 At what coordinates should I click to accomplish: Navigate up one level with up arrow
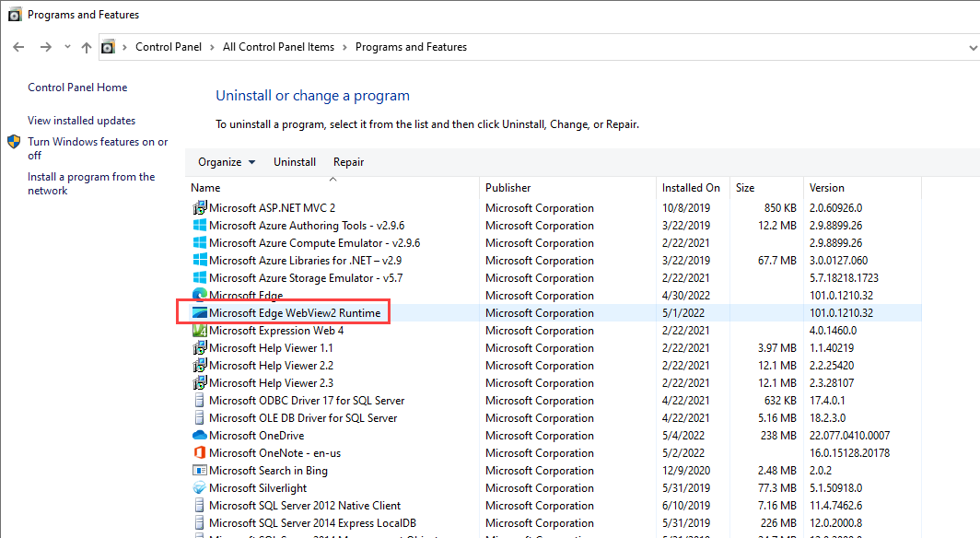coord(86,47)
